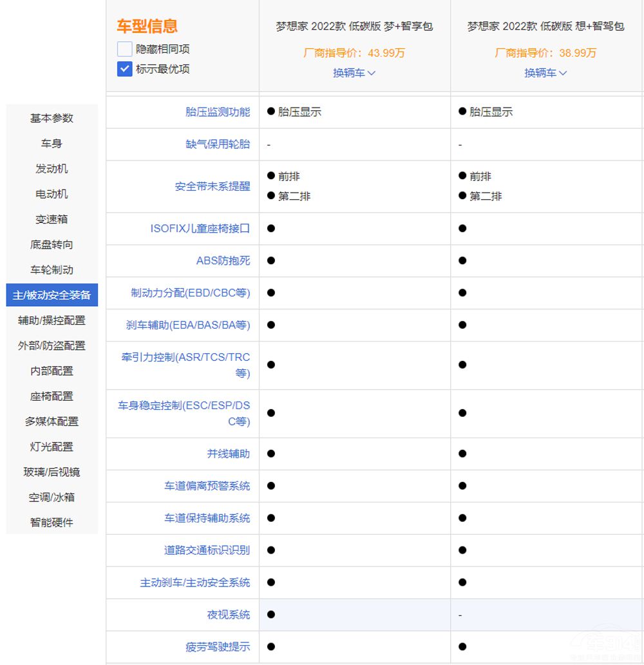Select 基本参数 in the sidebar
The height and width of the screenshot is (665, 644).
[x=52, y=118]
